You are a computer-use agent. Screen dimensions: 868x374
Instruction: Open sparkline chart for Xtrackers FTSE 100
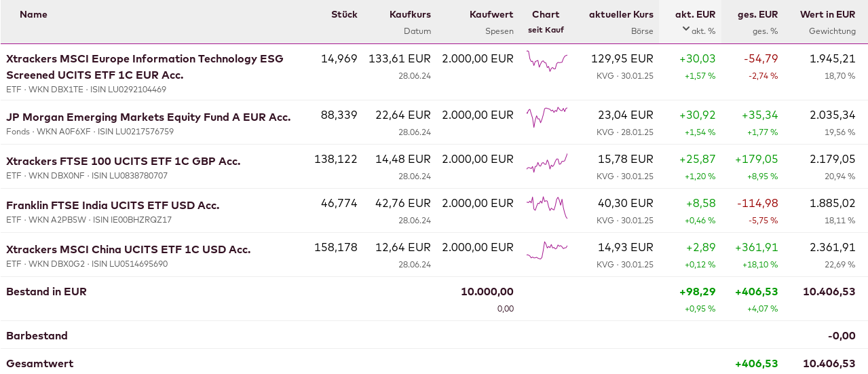[x=546, y=163]
